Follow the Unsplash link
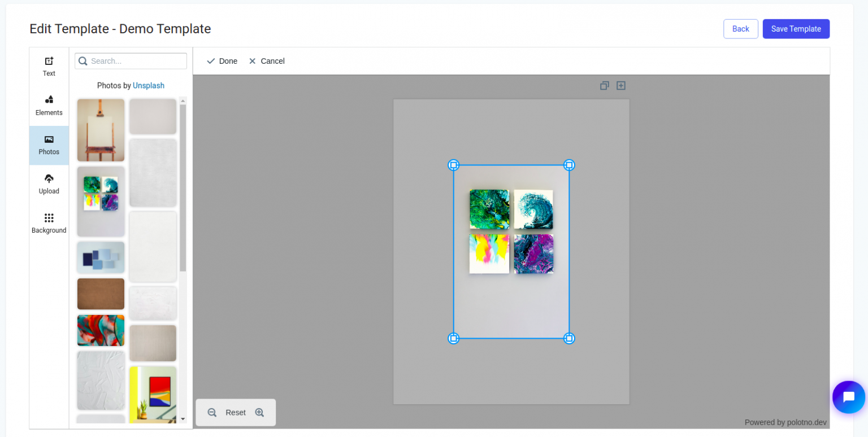The width and height of the screenshot is (868, 437). coord(149,85)
